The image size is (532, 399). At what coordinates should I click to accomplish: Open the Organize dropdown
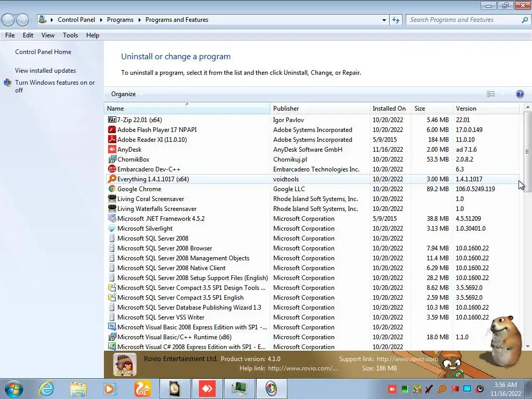[x=127, y=94]
